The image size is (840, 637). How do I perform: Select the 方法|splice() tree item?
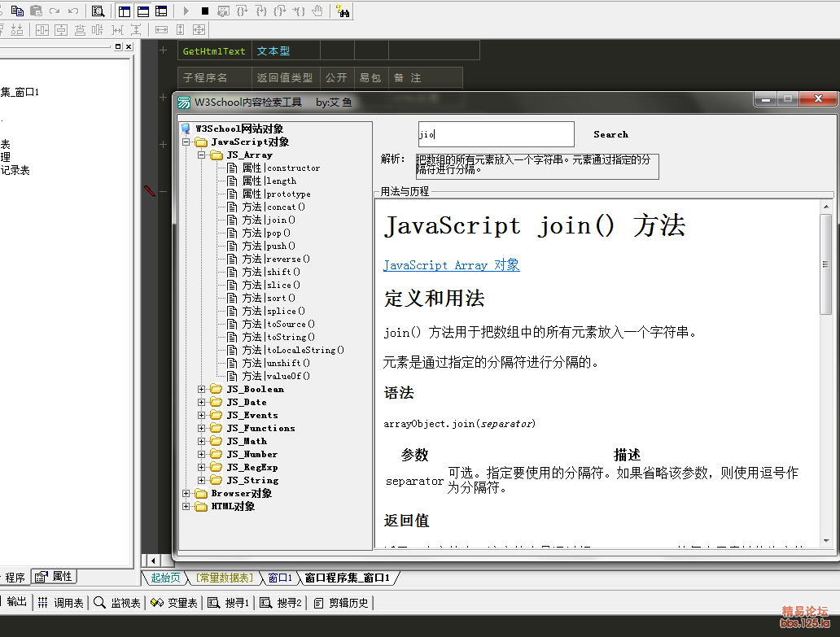[273, 311]
